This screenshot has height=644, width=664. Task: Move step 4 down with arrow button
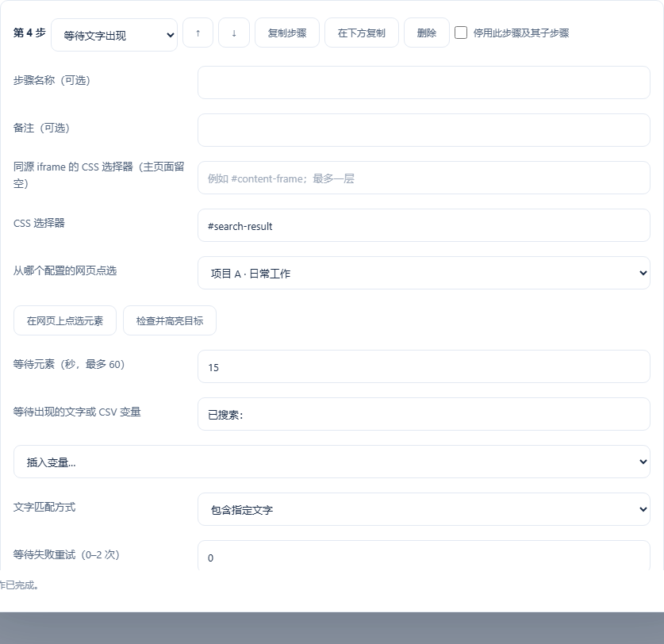(x=234, y=33)
